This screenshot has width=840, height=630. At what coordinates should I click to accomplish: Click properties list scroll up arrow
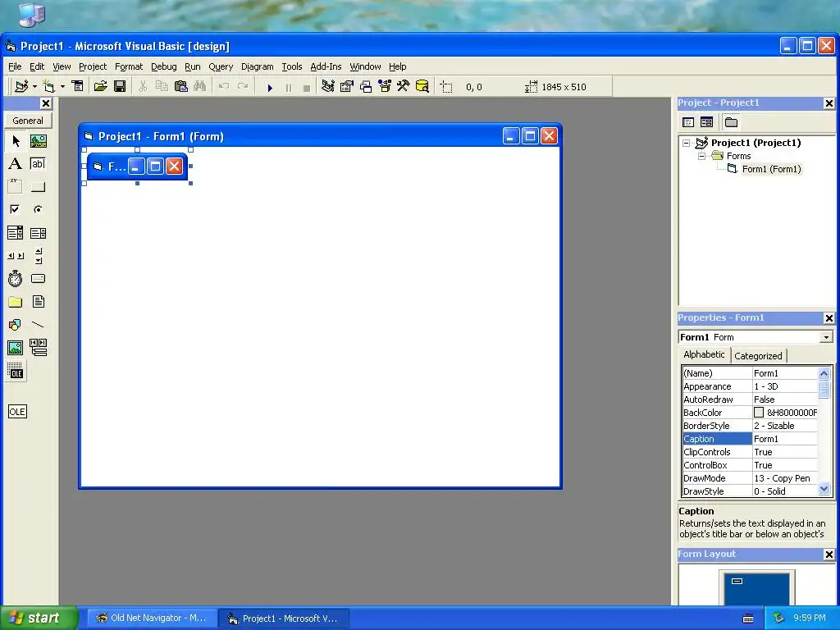tap(824, 373)
